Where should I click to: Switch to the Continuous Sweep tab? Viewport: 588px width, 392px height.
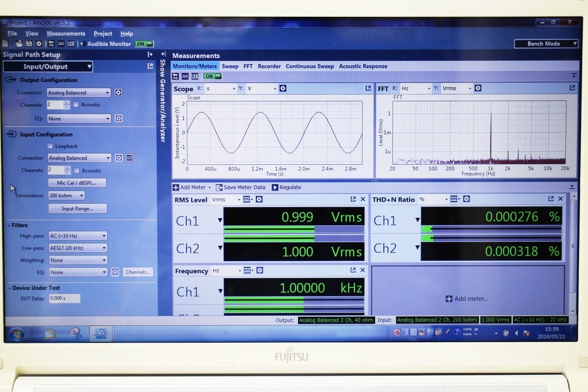[x=310, y=66]
